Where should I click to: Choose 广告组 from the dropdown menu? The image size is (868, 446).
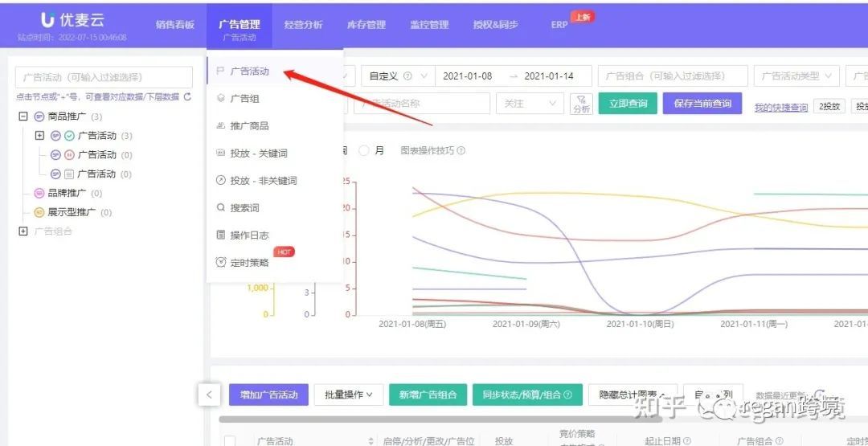click(275, 99)
